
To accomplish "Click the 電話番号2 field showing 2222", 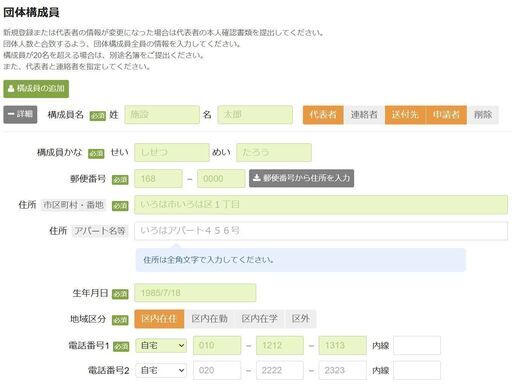I will pyautogui.click(x=280, y=370).
